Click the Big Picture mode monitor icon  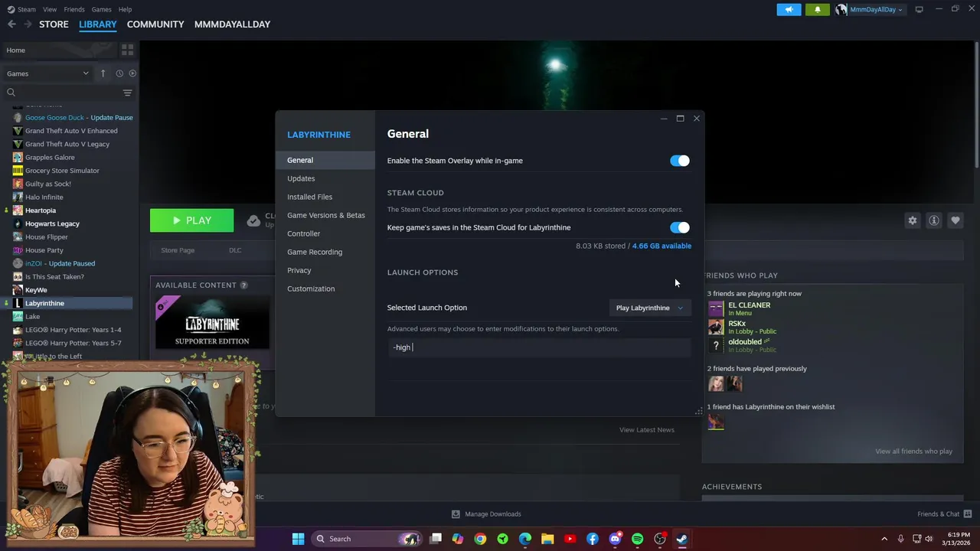point(920,9)
